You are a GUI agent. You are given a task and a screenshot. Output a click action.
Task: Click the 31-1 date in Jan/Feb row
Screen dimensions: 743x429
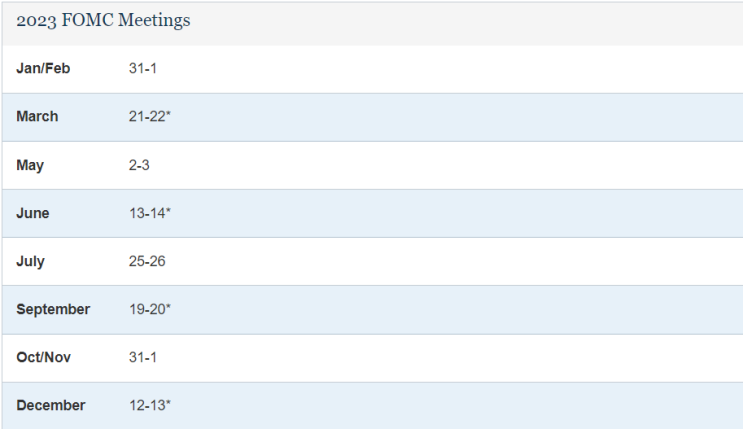[x=143, y=69]
